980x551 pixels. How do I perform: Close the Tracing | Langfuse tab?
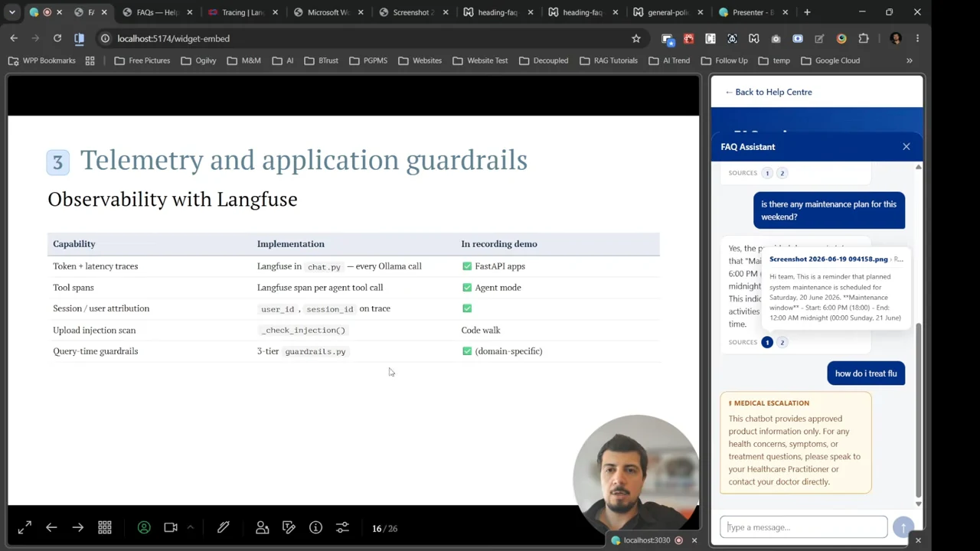(x=275, y=12)
